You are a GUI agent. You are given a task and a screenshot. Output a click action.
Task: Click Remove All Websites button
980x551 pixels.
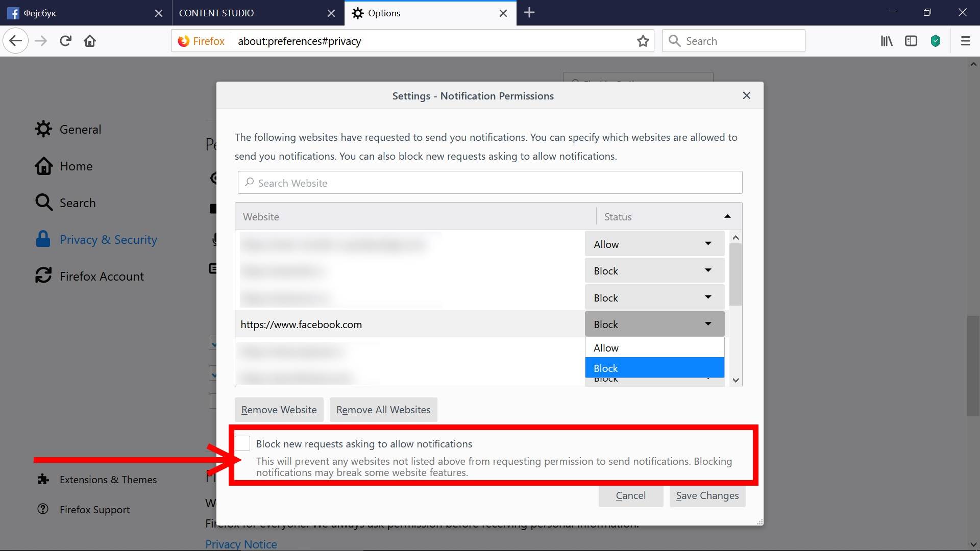383,410
